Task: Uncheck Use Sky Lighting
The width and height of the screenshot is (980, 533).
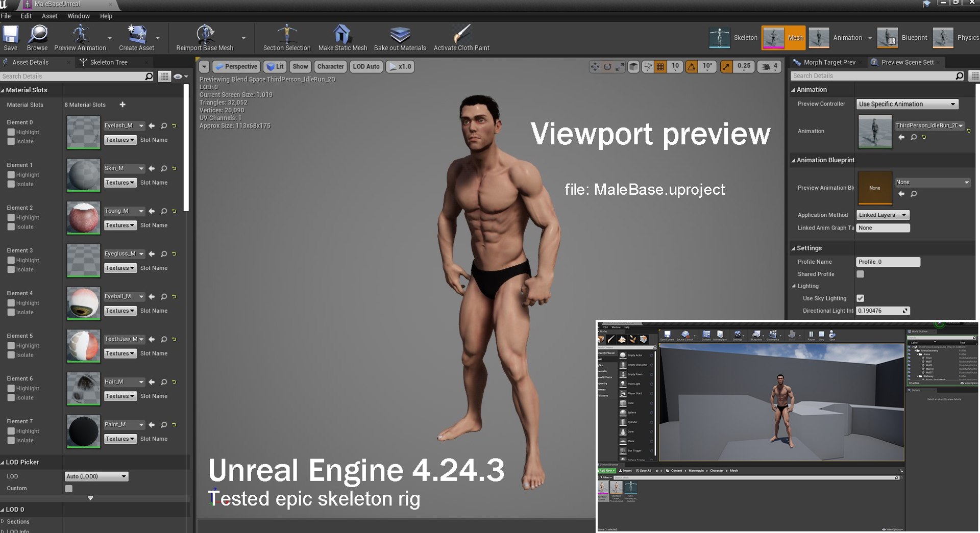Action: [x=860, y=298]
